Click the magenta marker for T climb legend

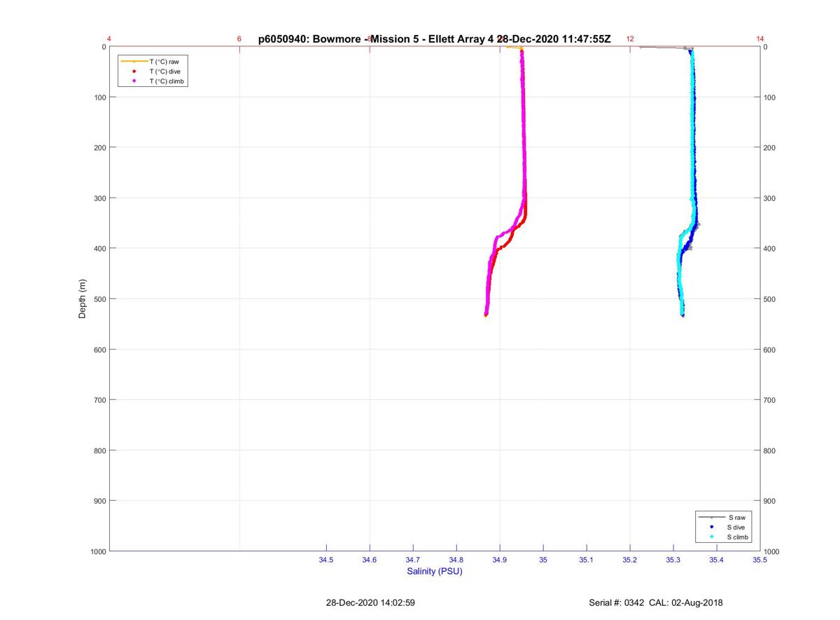(x=134, y=81)
